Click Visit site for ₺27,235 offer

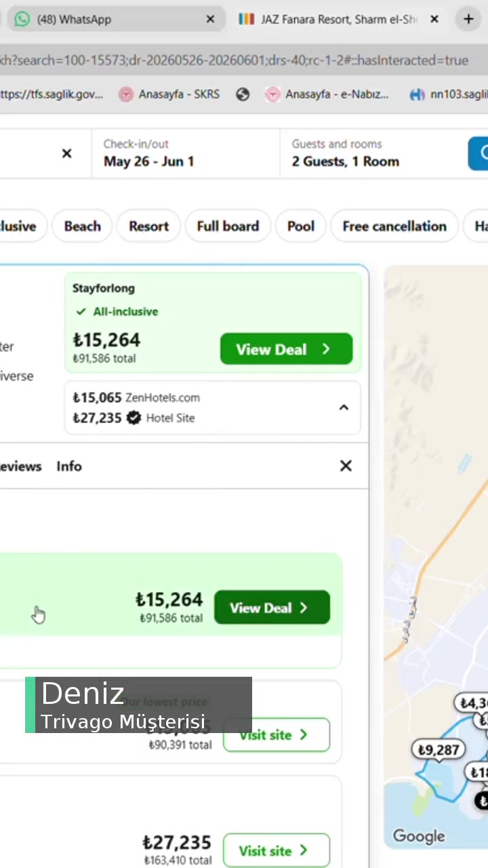coord(276,850)
